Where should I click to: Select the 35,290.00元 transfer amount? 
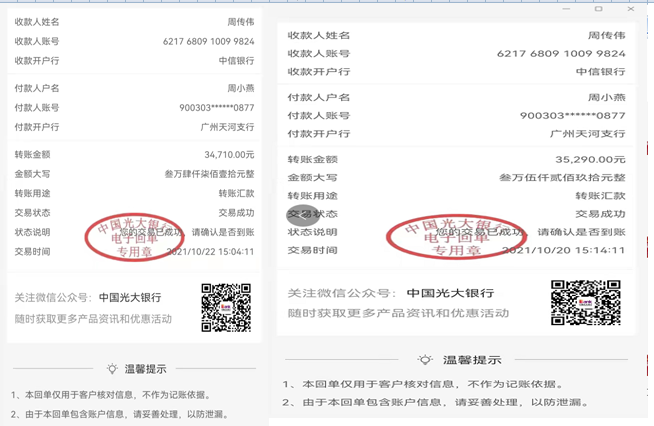click(590, 159)
